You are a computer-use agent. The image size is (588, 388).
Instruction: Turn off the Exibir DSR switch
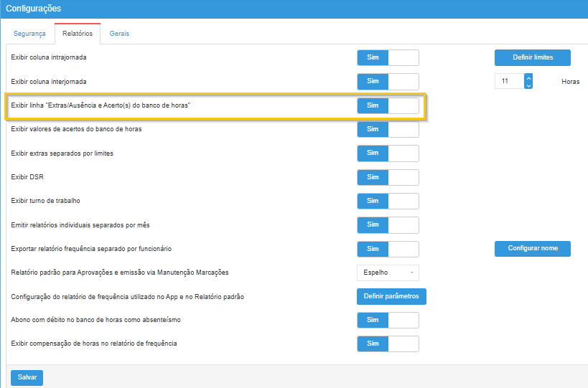click(388, 177)
